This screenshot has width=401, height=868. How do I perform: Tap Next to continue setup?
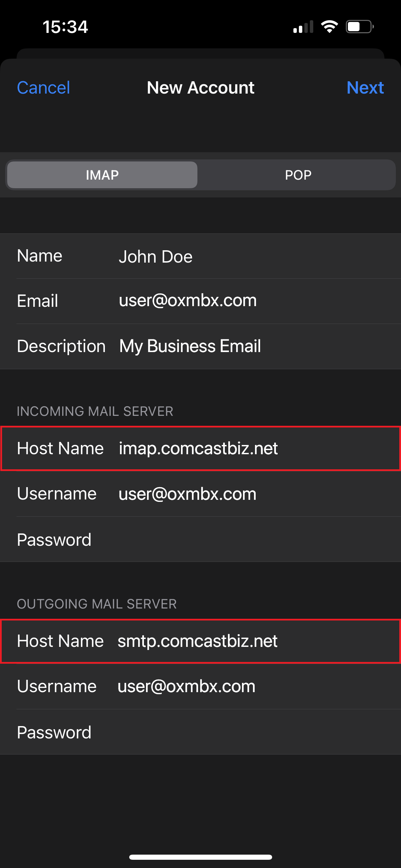tap(365, 88)
